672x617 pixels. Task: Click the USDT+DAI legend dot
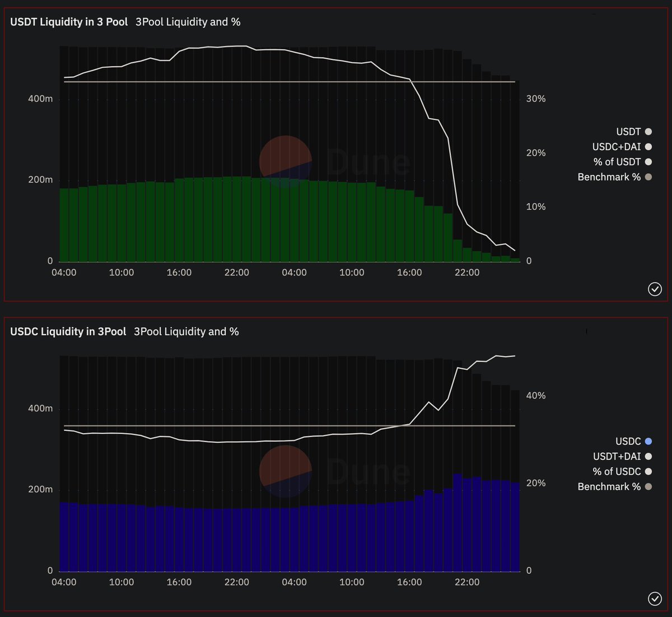648,457
